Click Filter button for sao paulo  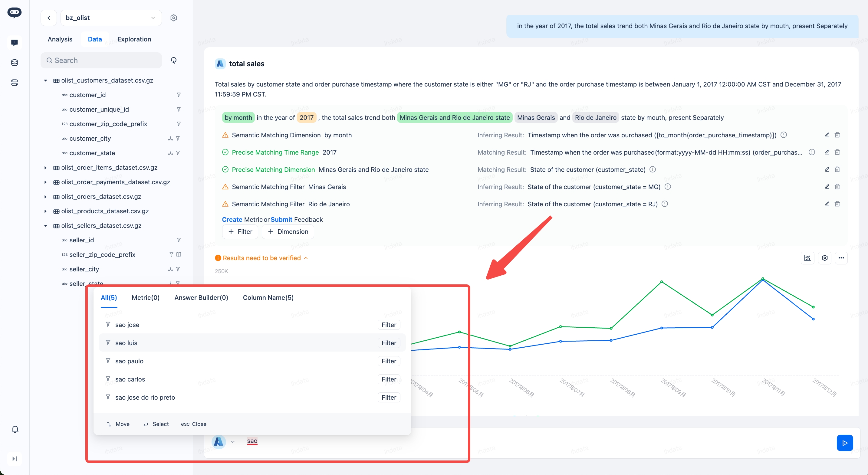coord(389,361)
